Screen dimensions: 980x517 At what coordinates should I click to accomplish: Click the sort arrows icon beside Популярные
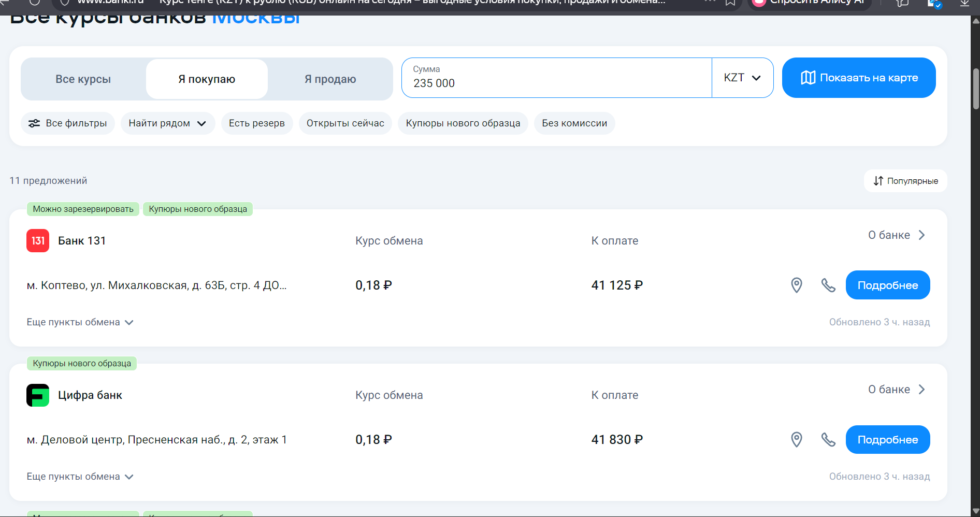pyautogui.click(x=878, y=181)
